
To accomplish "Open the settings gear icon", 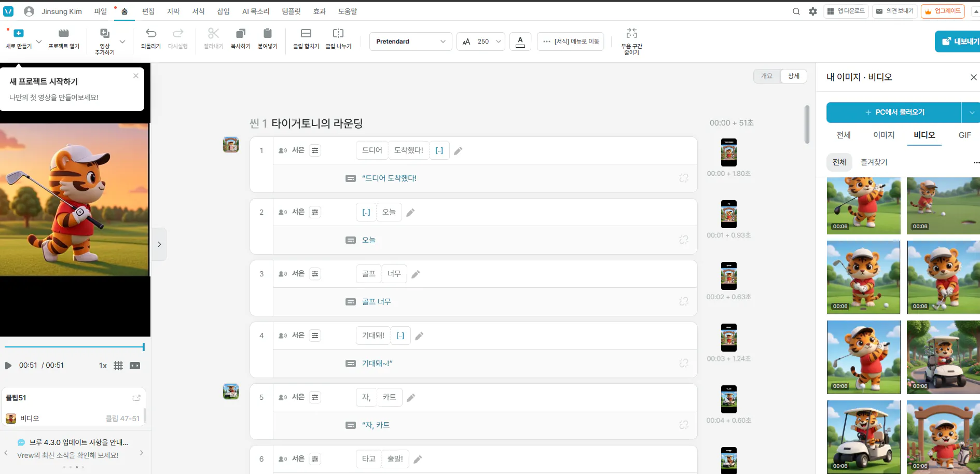I will click(813, 11).
